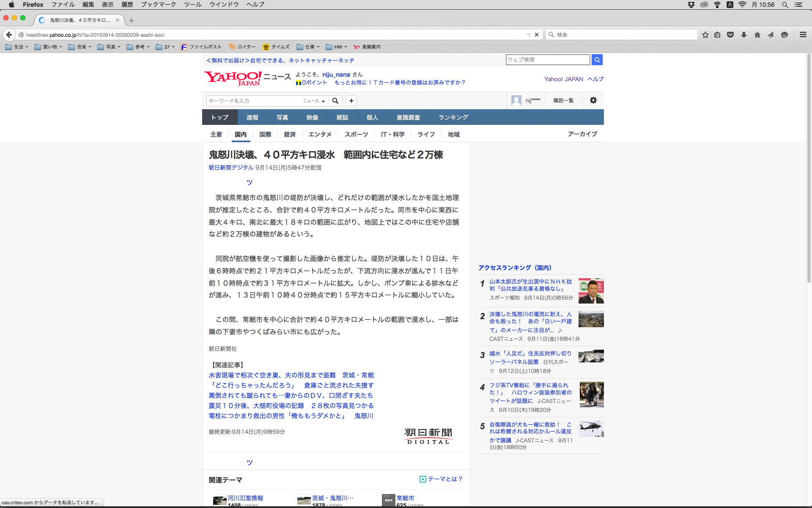Open the Firefox downloads arrow icon
This screenshot has height=508, width=812.
(x=744, y=35)
